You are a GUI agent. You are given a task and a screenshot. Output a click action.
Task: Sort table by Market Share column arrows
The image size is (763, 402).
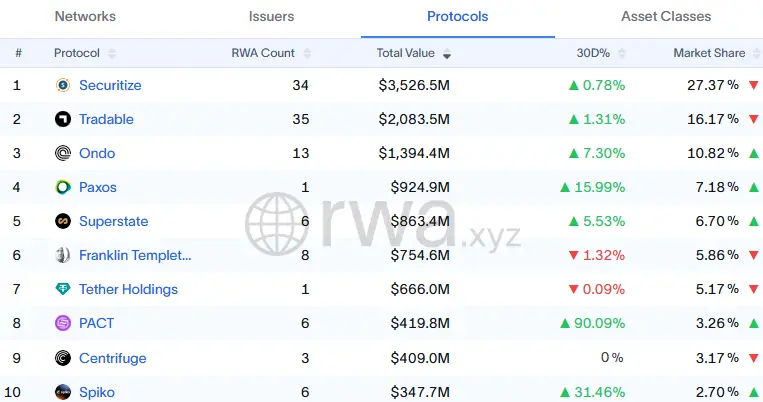pyautogui.click(x=757, y=53)
